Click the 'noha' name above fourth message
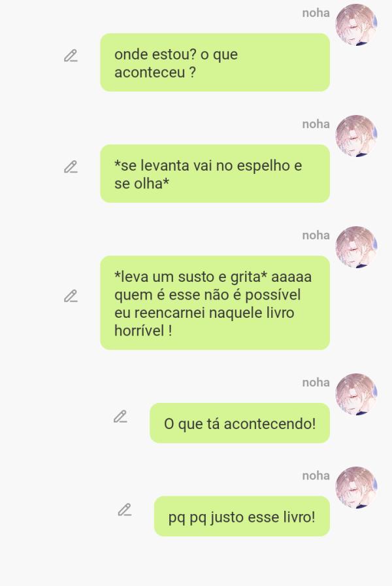Image resolution: width=392 pixels, height=586 pixels. coord(316,383)
